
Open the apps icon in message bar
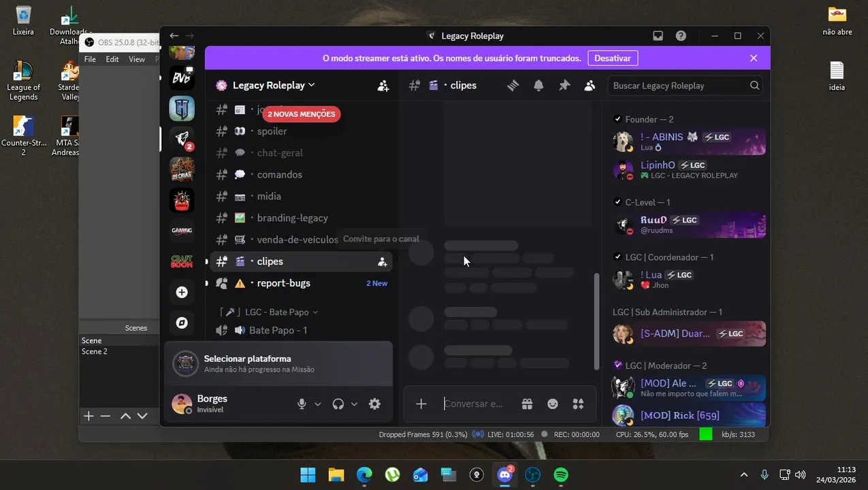(x=578, y=404)
